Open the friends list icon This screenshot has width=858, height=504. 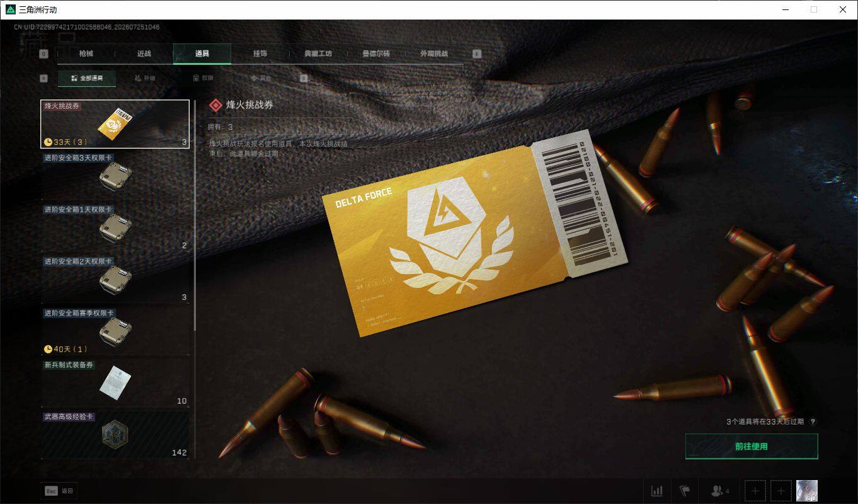coord(719,491)
